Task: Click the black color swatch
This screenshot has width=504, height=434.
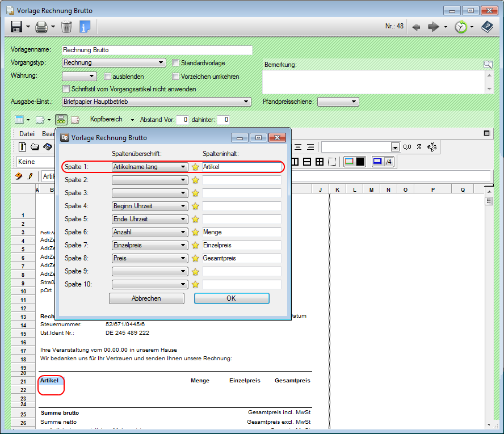Action: [360, 162]
